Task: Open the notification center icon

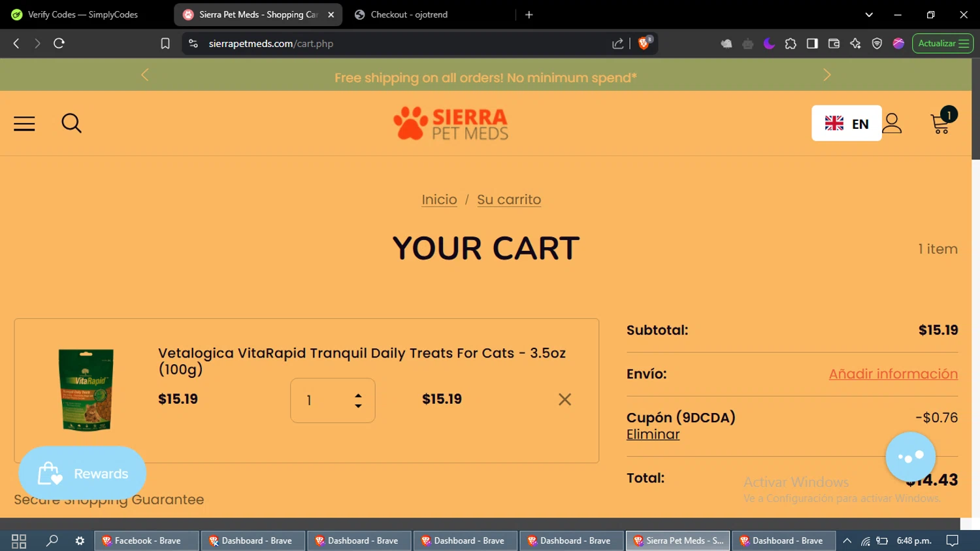Action: 952,541
